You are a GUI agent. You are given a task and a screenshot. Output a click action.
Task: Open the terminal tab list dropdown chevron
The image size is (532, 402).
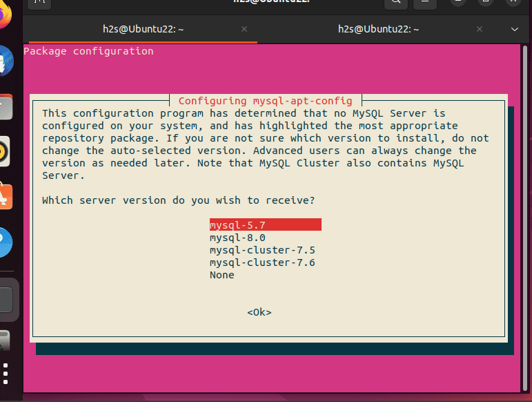(x=515, y=29)
